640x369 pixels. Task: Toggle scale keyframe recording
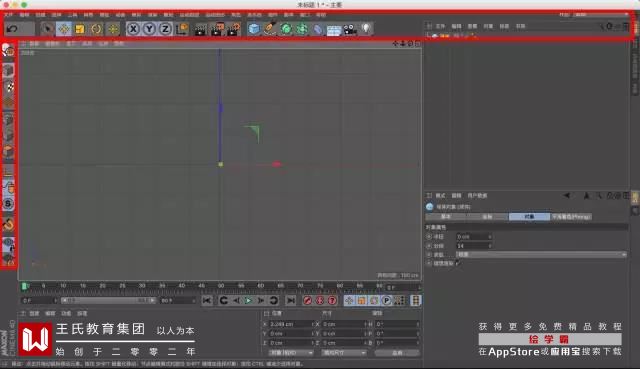coord(362,301)
